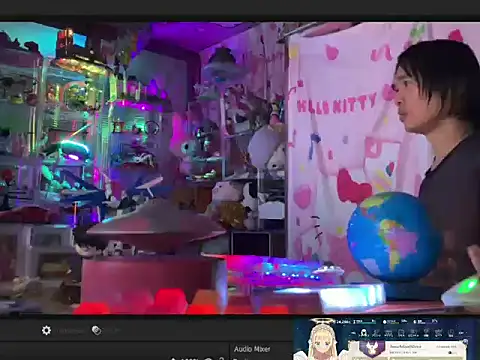Close the profile card with round corner button
Image resolution: width=480 pixels, height=360 pixels.
465,341
